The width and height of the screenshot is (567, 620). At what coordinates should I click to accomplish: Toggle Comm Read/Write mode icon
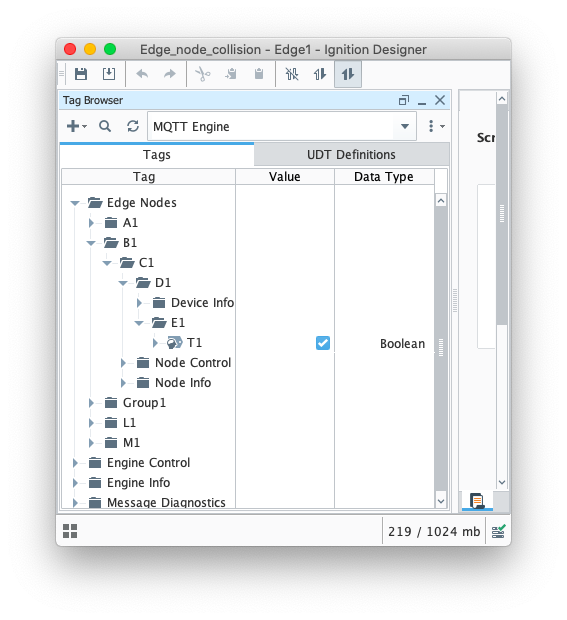coord(348,74)
